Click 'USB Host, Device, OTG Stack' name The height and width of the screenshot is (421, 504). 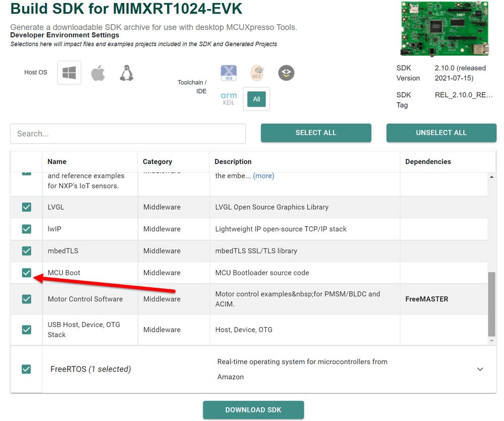(x=84, y=330)
